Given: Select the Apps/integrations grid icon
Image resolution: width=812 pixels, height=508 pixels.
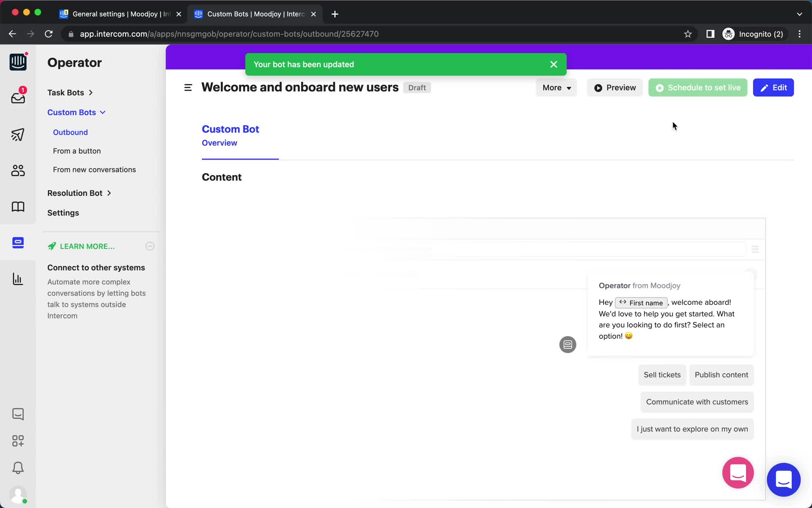Looking at the screenshot, I should pos(18,441).
